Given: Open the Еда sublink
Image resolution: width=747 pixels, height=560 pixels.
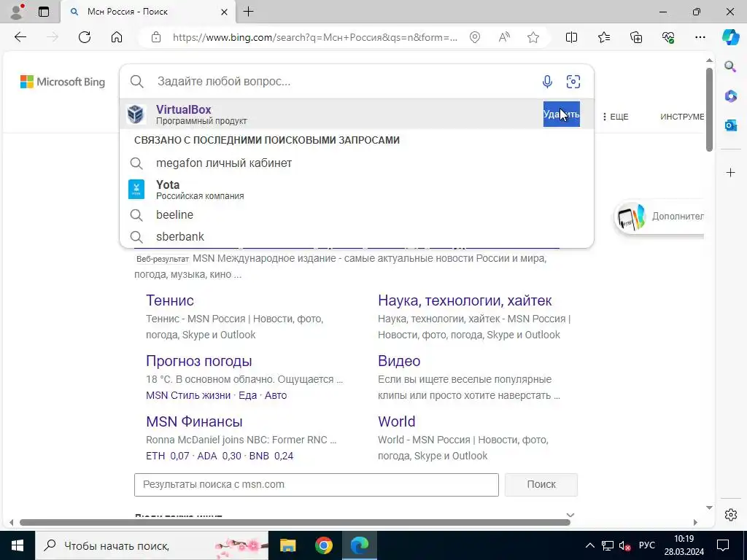Looking at the screenshot, I should (x=248, y=395).
